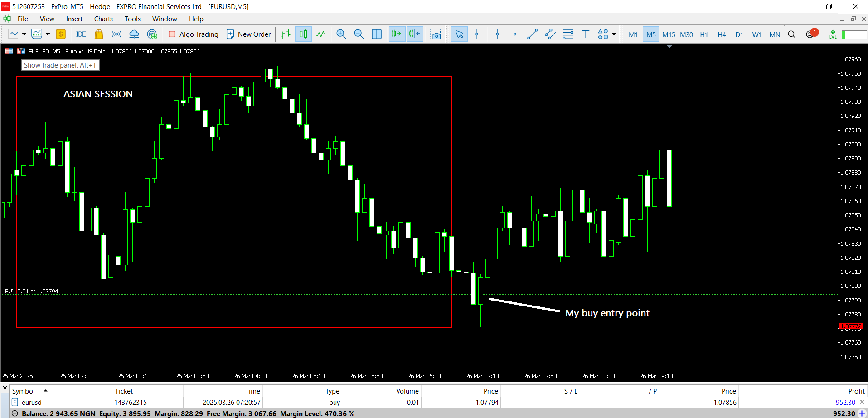The width and height of the screenshot is (868, 418).
Task: Select the trendline drawing tool
Action: coord(533,34)
